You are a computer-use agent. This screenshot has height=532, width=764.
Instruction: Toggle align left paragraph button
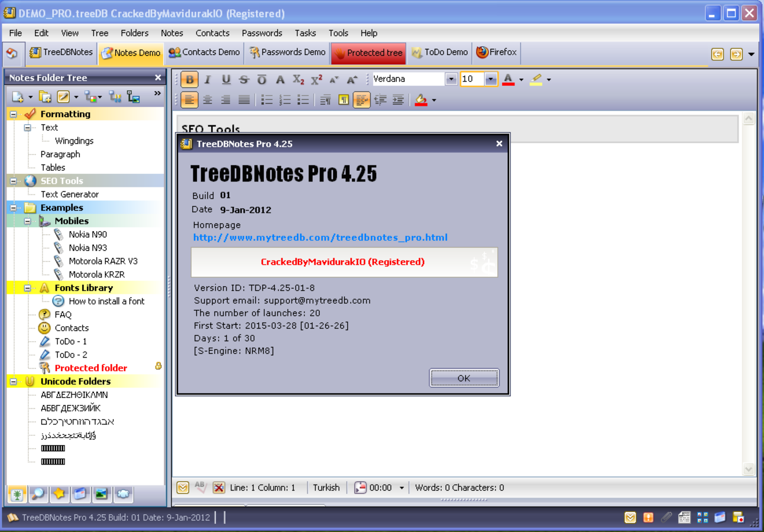click(x=189, y=100)
